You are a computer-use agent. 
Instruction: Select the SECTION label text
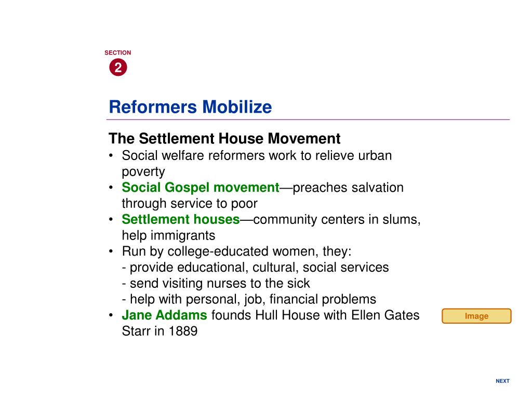(118, 52)
